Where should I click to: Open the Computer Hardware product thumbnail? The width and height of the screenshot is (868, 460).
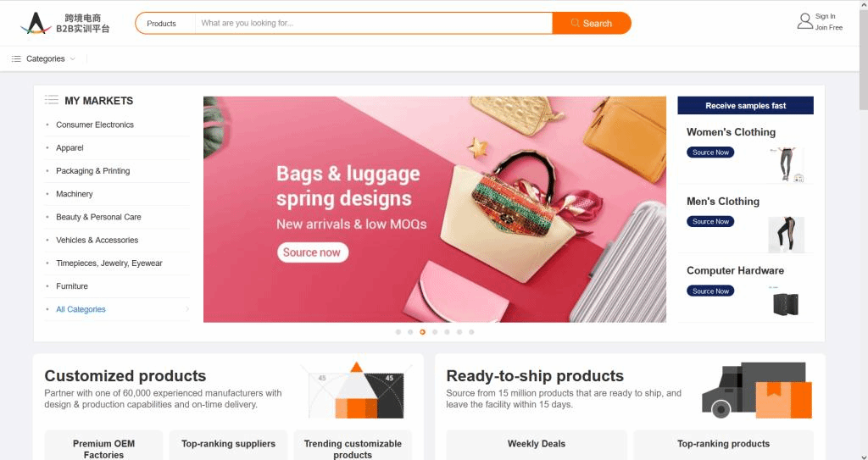pyautogui.click(x=786, y=302)
